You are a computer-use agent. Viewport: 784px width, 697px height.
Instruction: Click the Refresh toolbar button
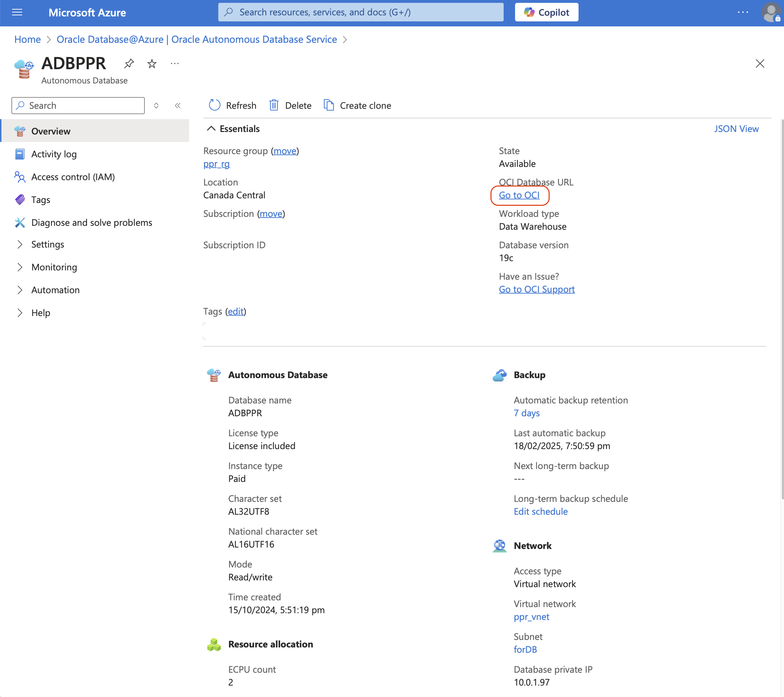(233, 106)
